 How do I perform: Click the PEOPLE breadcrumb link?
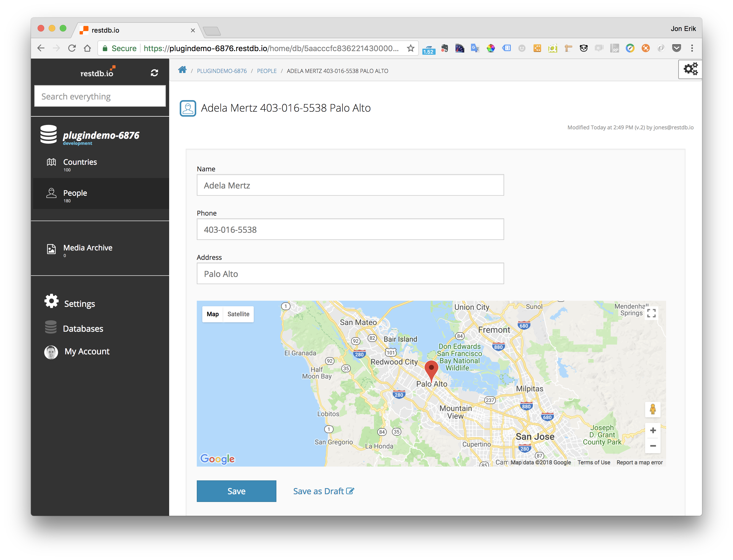(267, 70)
